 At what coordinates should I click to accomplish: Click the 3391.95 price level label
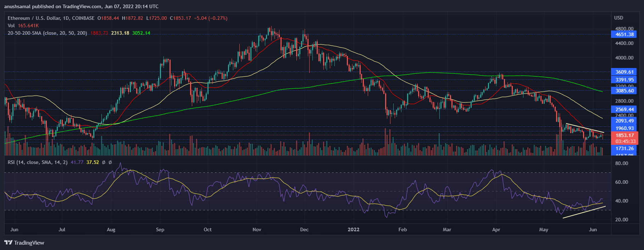(x=624, y=80)
